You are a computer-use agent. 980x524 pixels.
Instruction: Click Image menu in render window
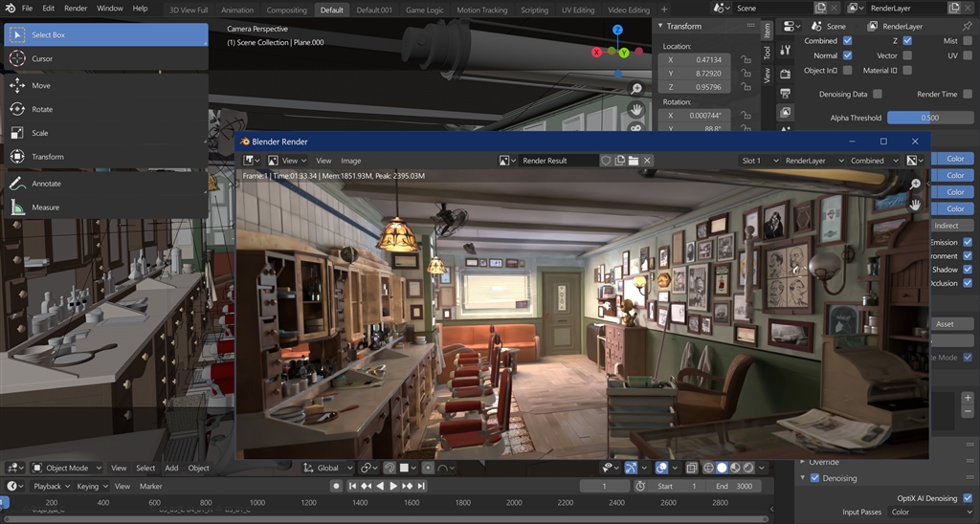[x=351, y=161]
